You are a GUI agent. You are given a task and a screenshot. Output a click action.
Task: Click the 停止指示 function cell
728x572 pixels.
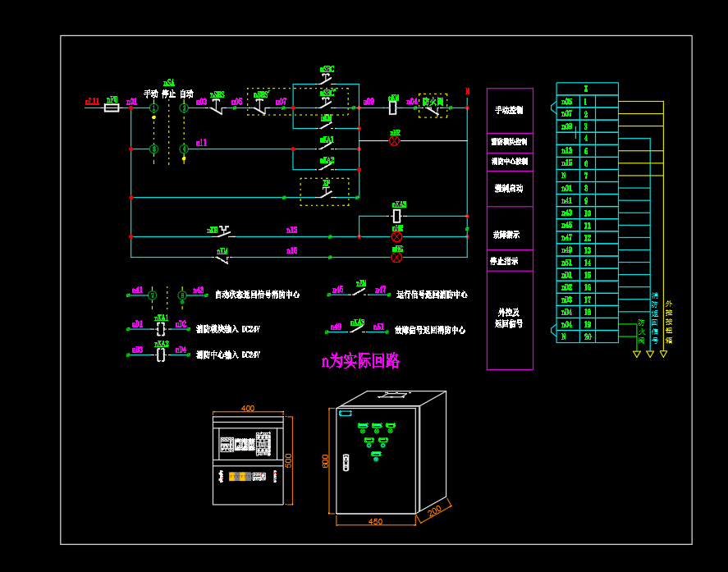tap(510, 260)
